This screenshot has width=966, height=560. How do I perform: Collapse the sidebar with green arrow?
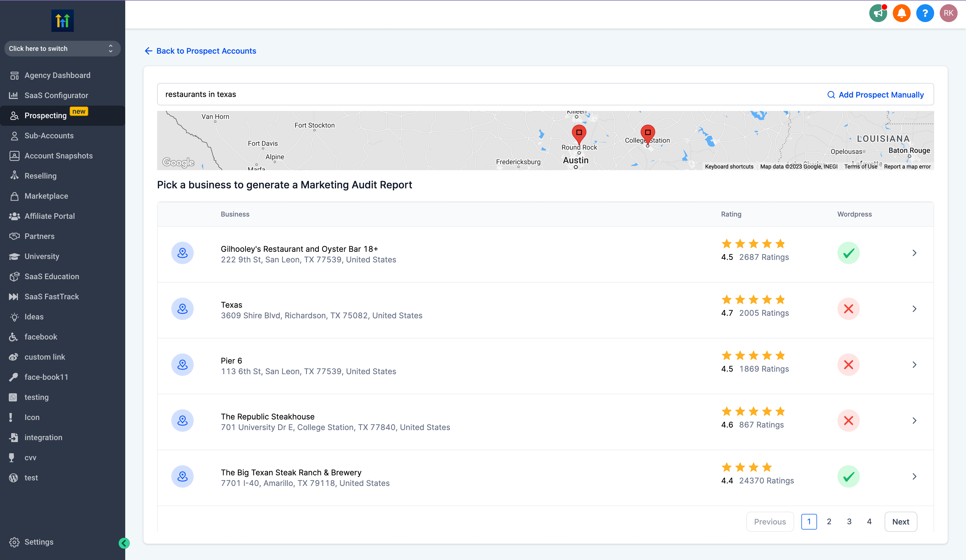pyautogui.click(x=124, y=543)
